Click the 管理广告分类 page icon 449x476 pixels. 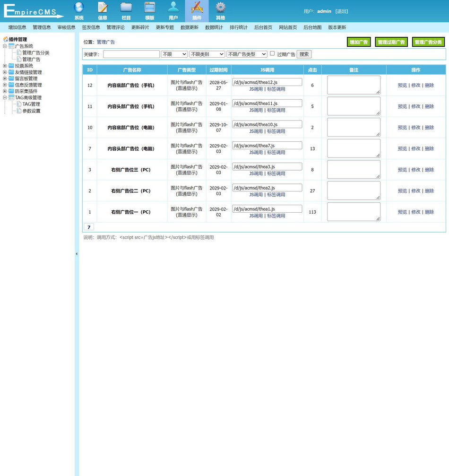[x=19, y=52]
